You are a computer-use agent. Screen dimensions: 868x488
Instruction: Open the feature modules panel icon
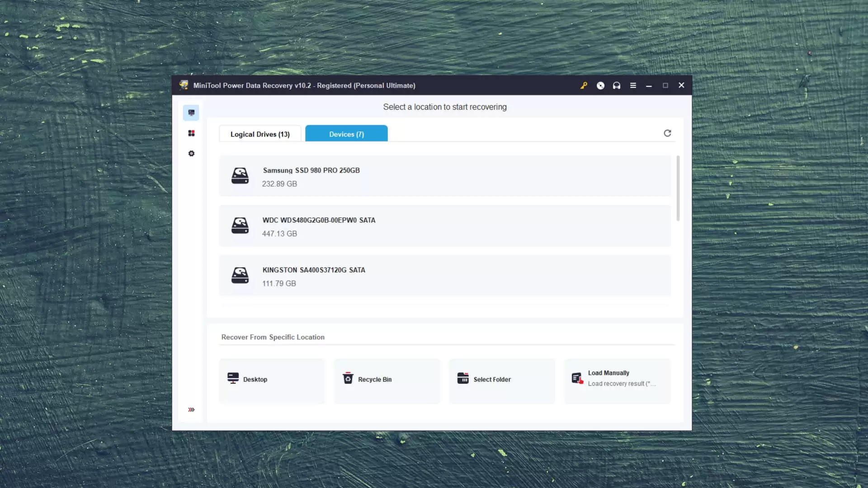pos(191,133)
